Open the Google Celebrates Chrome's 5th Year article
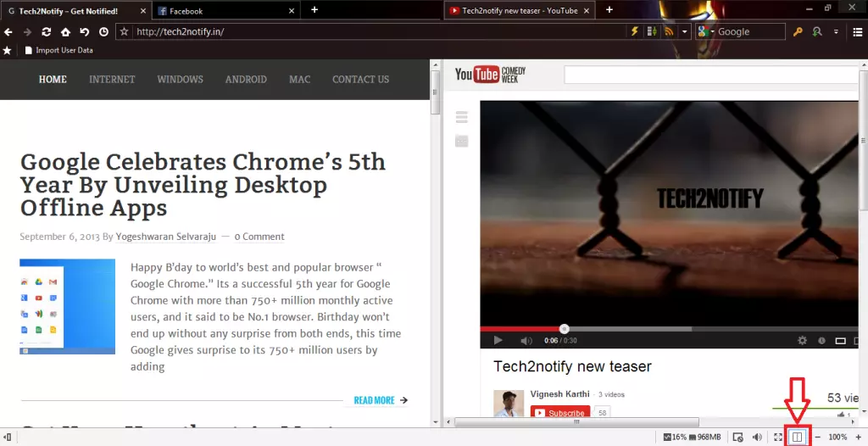 (x=203, y=185)
